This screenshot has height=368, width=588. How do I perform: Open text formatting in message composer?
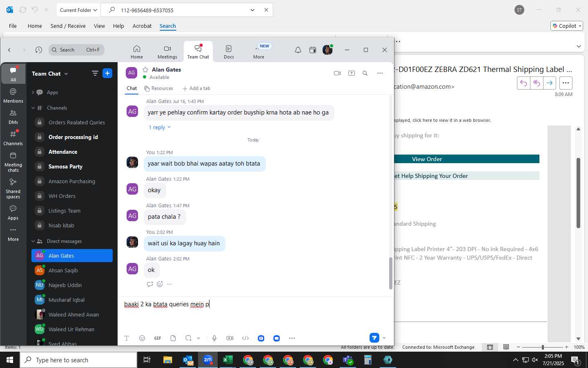127,338
